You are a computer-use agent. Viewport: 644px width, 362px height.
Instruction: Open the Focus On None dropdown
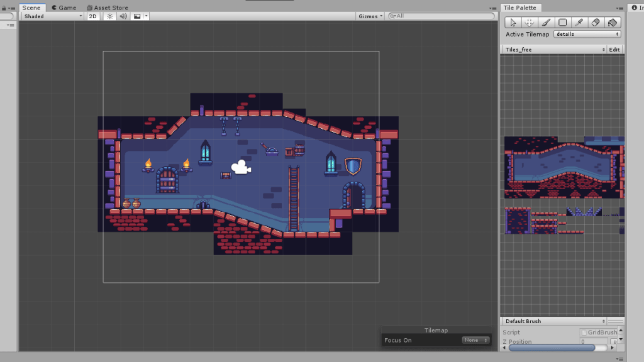475,340
